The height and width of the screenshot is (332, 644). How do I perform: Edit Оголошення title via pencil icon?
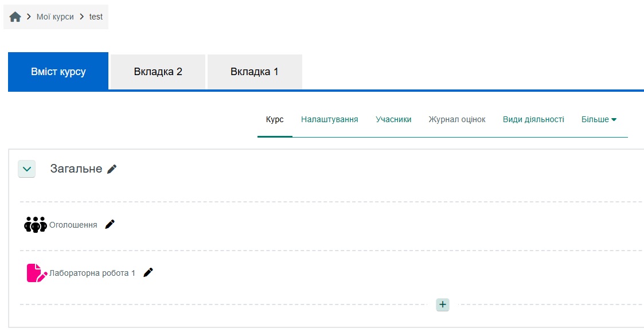[x=110, y=224]
